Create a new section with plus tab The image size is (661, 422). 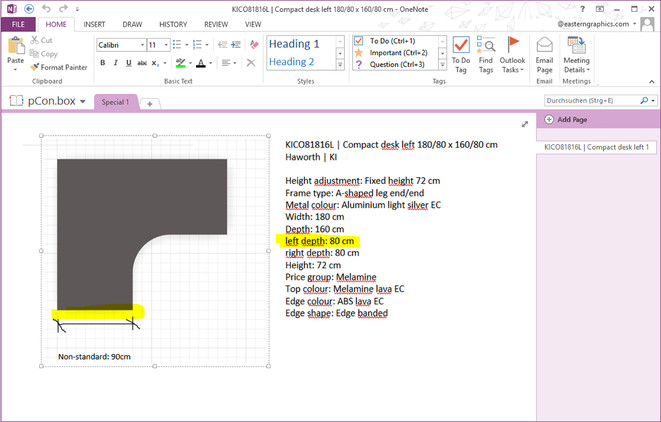coord(150,103)
